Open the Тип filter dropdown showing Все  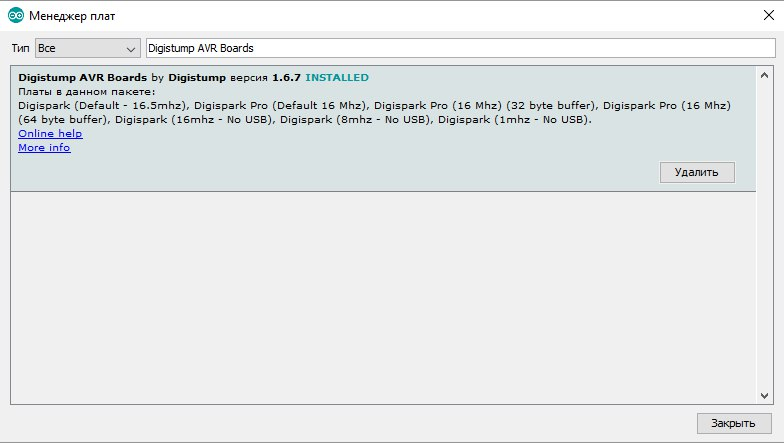click(87, 48)
